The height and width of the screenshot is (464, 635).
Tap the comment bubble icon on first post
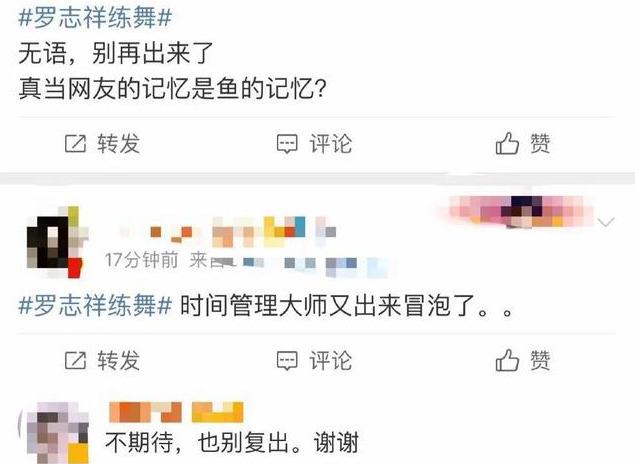(287, 144)
